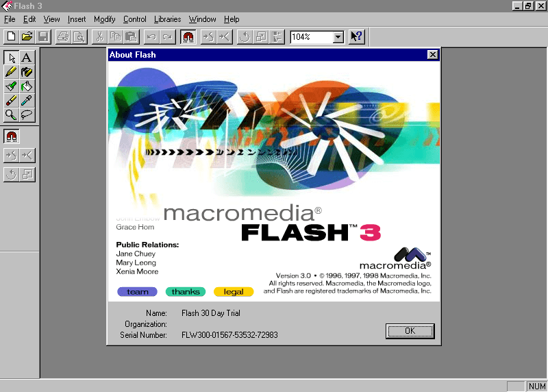Select the Dropper tool in toolbox
Viewport: 548px width, 392px height.
27,100
